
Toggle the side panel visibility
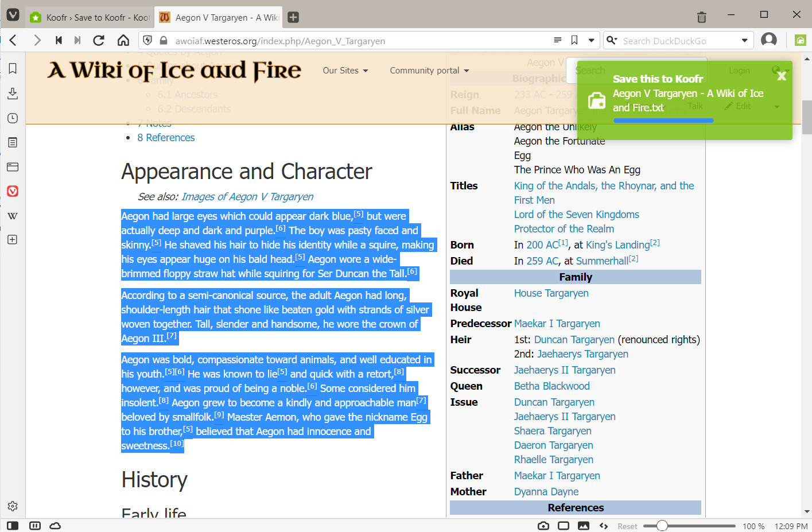click(13, 526)
